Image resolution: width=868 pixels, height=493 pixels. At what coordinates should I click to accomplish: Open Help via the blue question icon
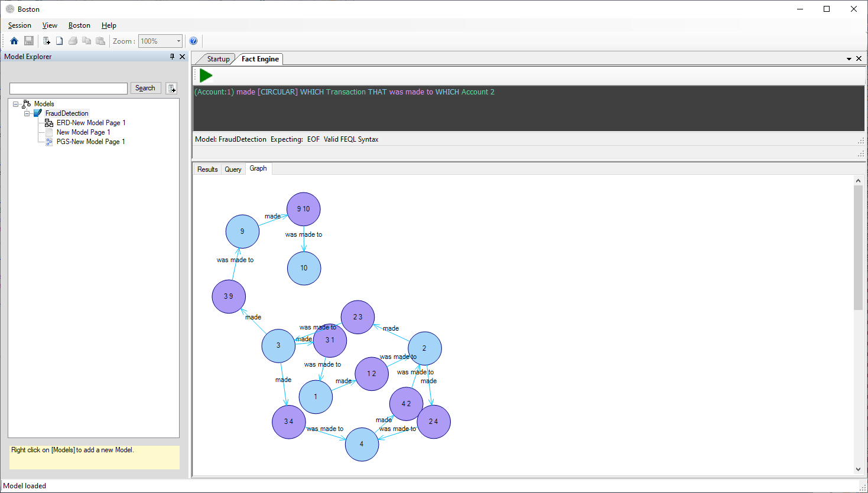(x=193, y=41)
